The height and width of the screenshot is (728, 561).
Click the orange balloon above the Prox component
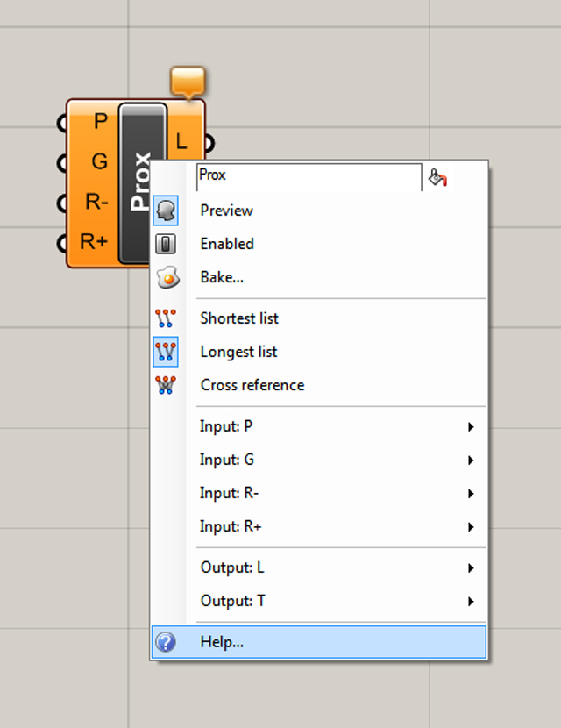[x=188, y=81]
